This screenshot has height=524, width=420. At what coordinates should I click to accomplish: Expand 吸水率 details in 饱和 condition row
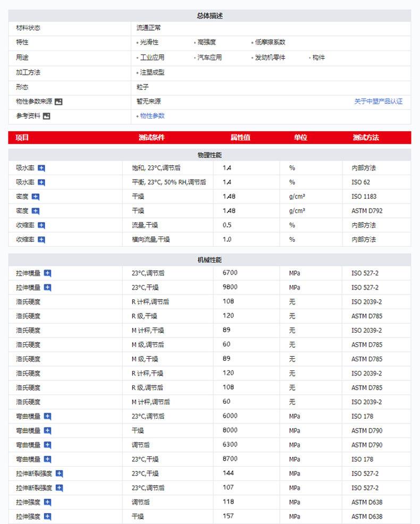[x=41, y=168]
